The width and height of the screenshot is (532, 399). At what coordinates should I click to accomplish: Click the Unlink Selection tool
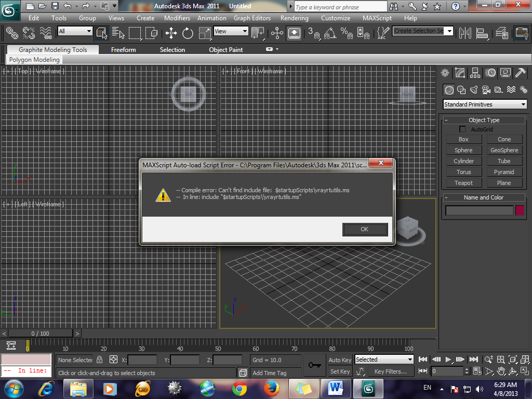[x=29, y=33]
